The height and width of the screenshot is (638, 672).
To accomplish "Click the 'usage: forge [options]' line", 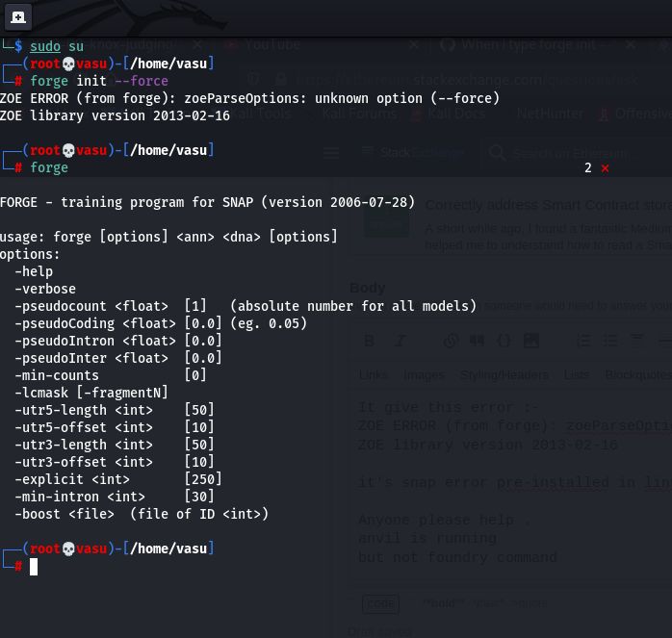I will 168,237.
